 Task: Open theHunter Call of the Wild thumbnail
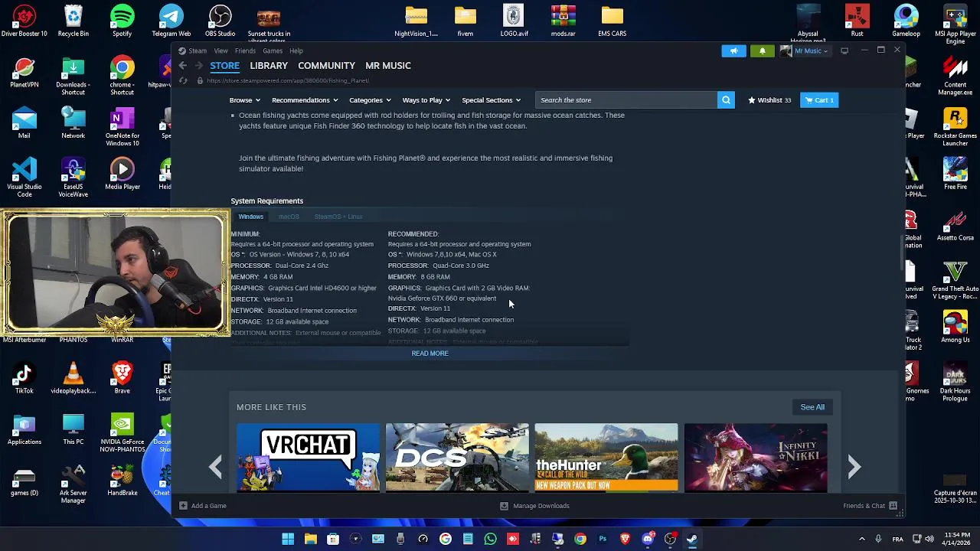606,457
